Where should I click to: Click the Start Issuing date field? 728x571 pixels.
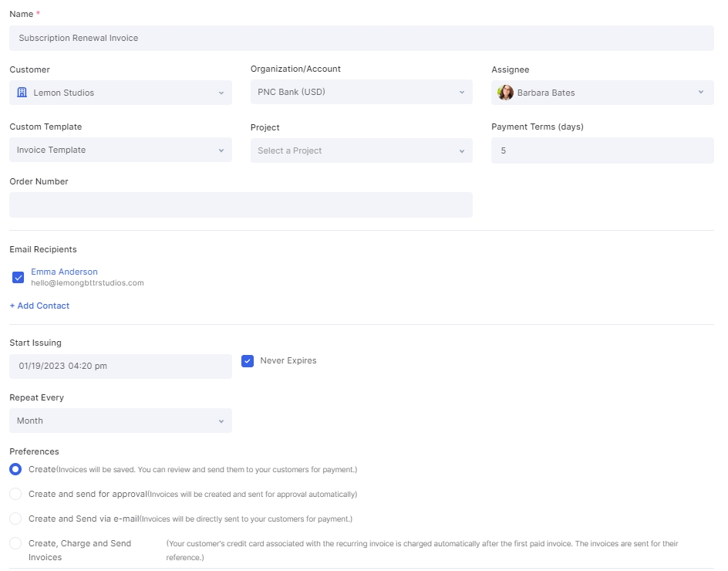[121, 366]
